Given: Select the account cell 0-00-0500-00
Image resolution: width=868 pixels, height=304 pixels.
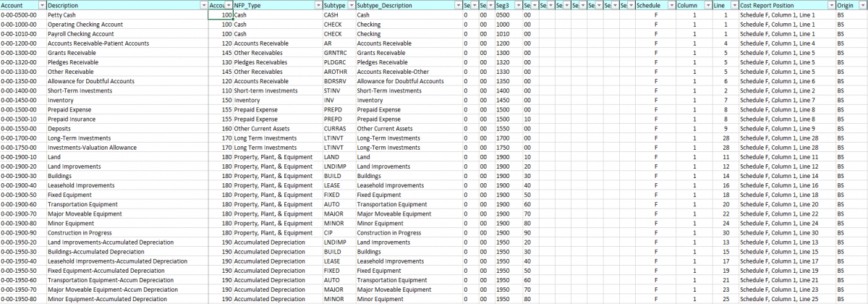Looking at the screenshot, I should (x=23, y=14).
